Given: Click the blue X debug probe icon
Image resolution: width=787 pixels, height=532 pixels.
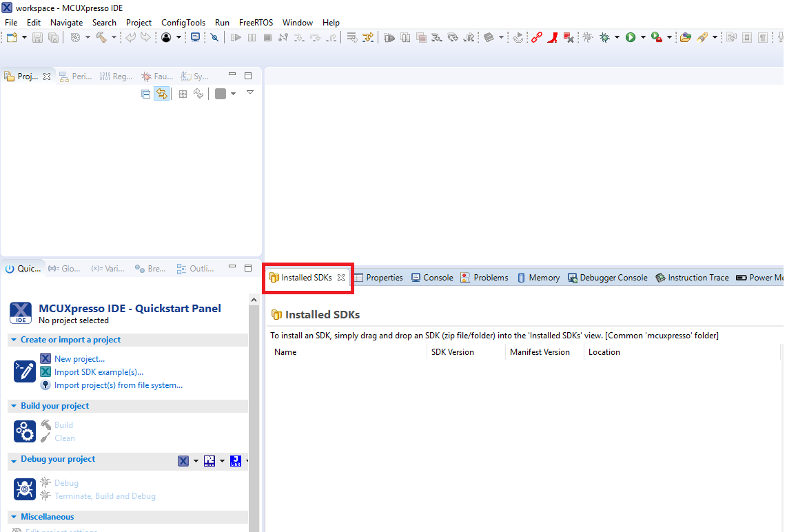Looking at the screenshot, I should click(x=183, y=461).
